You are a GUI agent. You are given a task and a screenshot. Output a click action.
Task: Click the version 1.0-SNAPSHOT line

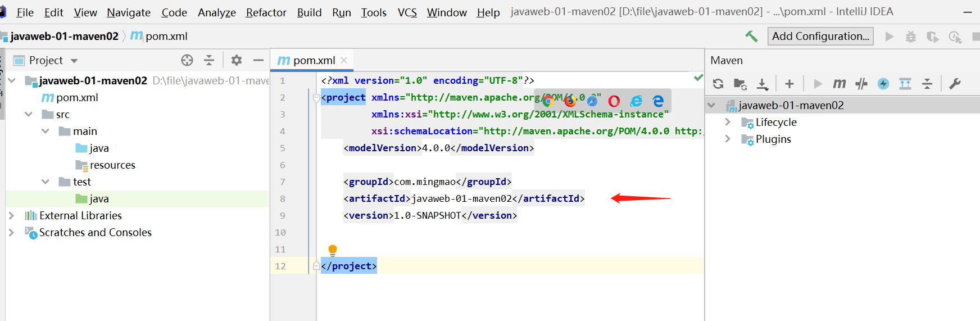tap(430, 215)
